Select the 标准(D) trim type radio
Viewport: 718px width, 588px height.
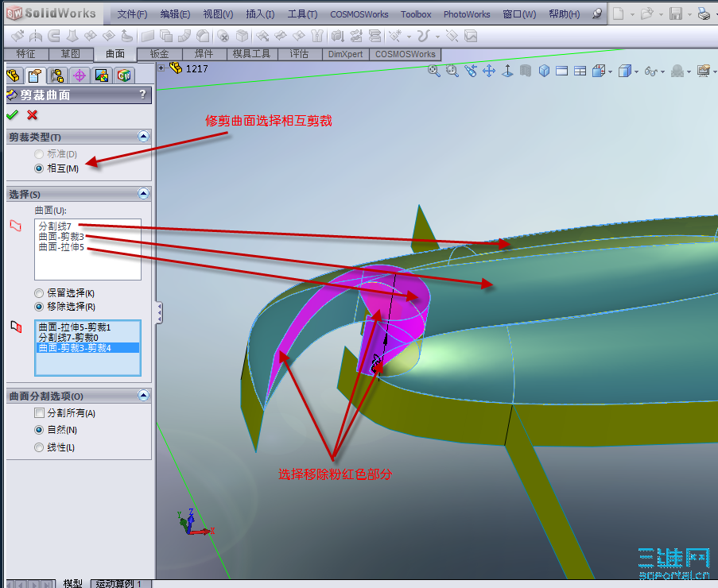[x=39, y=154]
